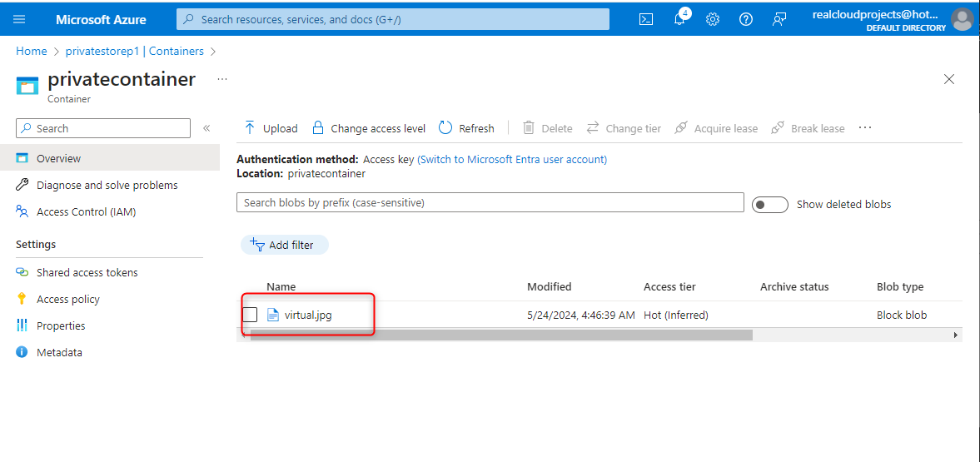Open the ellipsis next to privatecontainer title
The height and width of the screenshot is (462, 980).
[221, 79]
